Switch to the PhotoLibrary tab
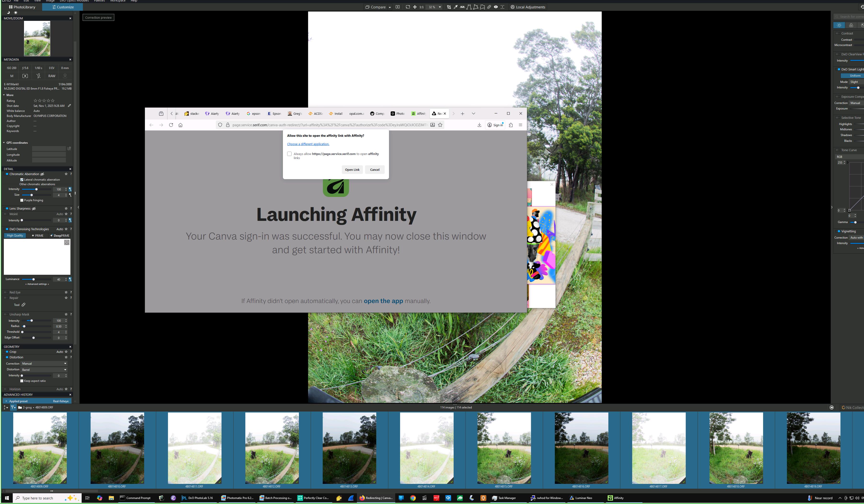The image size is (864, 504). 22,7
